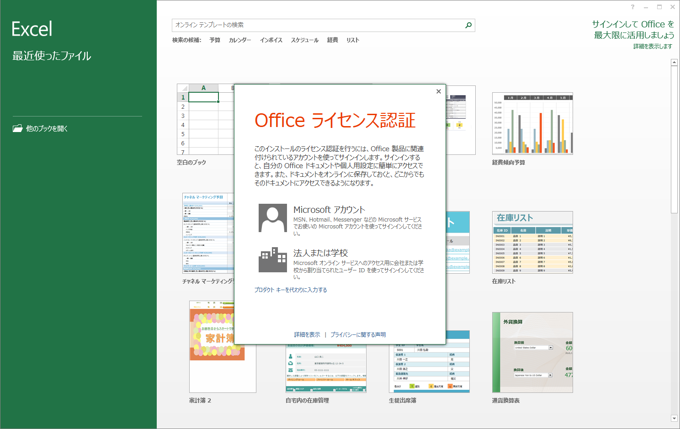Select the 経費 search suggestion
Image resolution: width=680 pixels, height=429 pixels.
332,40
